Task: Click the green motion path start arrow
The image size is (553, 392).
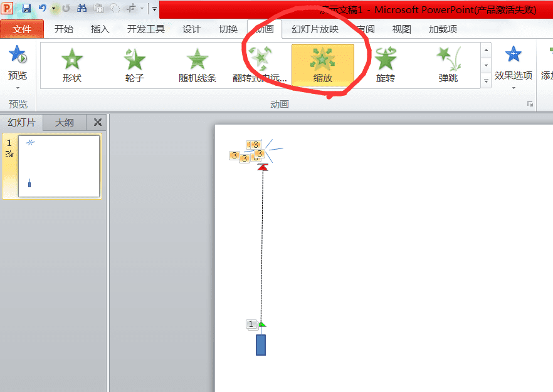Action: pos(262,324)
